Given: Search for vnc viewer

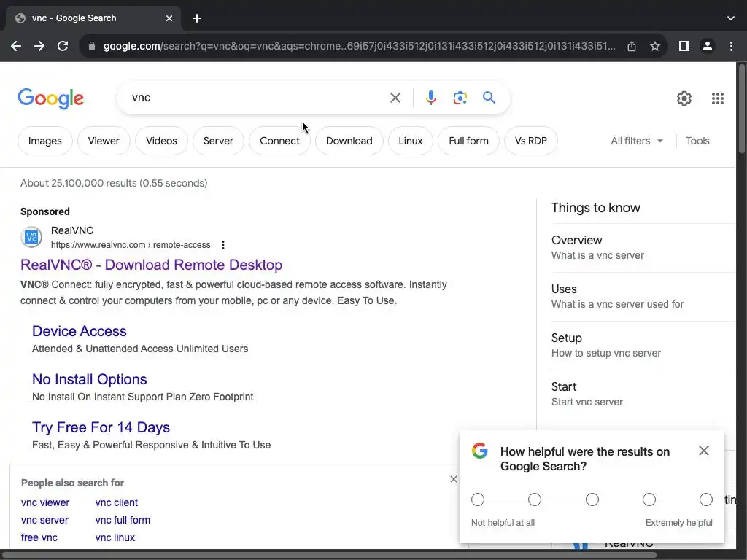Looking at the screenshot, I should [45, 502].
